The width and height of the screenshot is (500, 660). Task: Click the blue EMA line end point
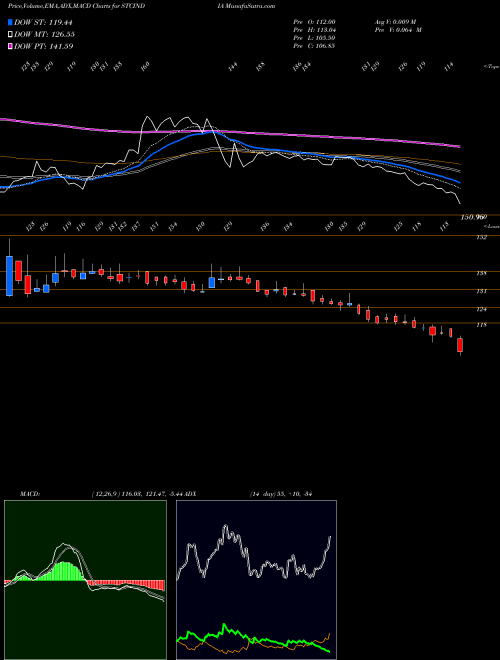click(x=460, y=182)
